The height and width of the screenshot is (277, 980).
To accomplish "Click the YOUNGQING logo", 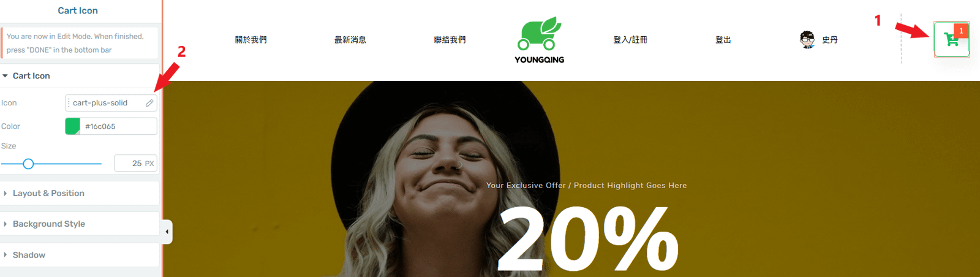I will pos(540,40).
